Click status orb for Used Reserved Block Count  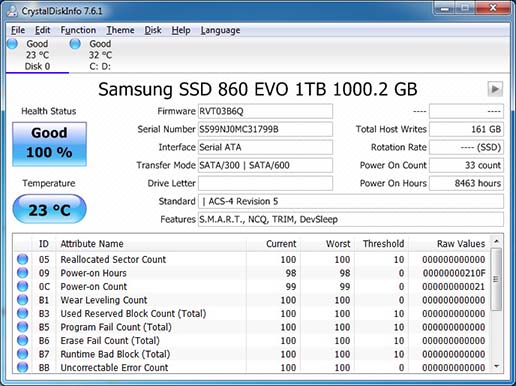click(23, 313)
